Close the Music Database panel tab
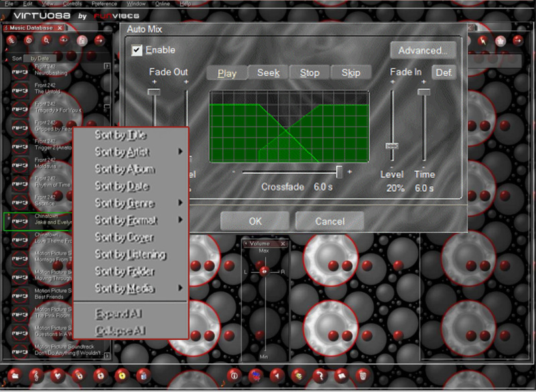The image size is (536, 392). 59,27
